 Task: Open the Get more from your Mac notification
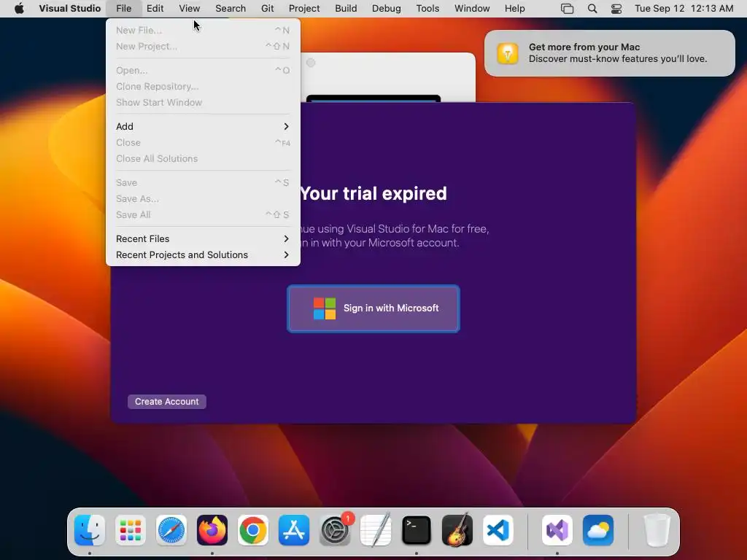click(609, 52)
